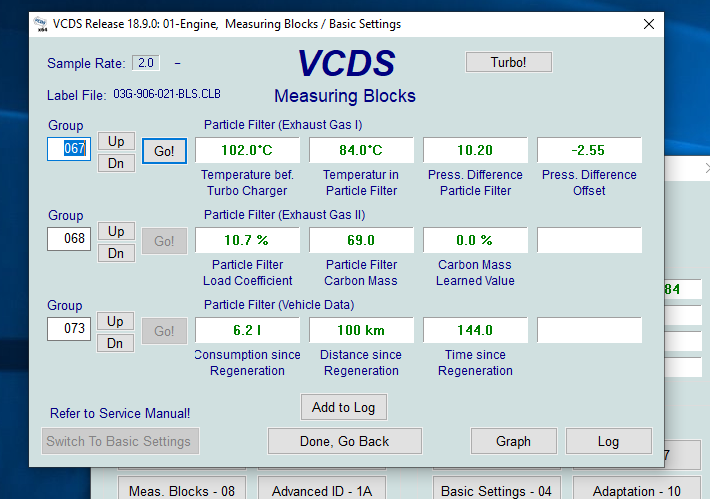Close the VCDS Measuring Blocks window
Viewport: 710px width, 499px height.
[x=649, y=24]
